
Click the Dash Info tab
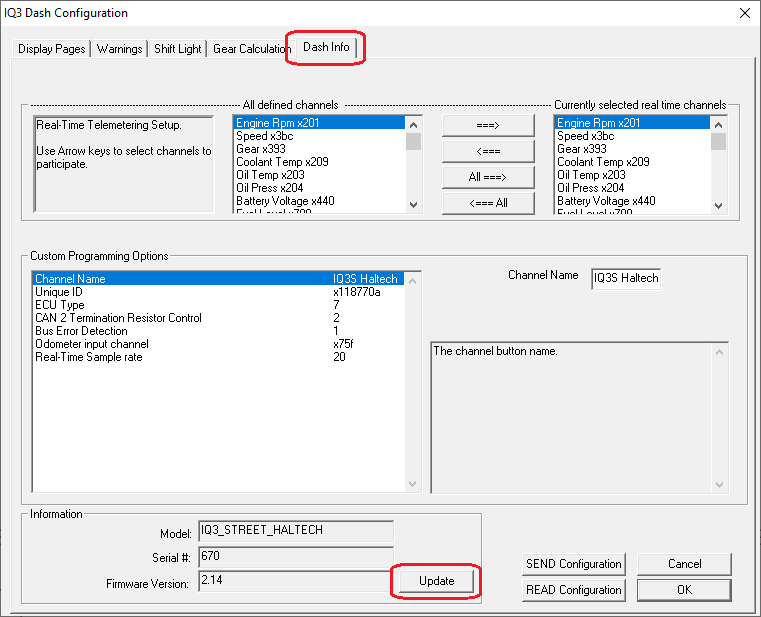[x=326, y=47]
